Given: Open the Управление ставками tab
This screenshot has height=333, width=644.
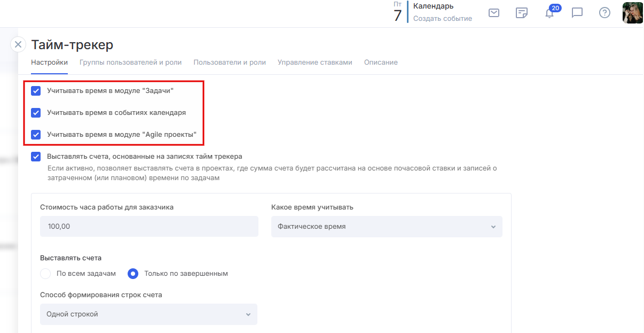Looking at the screenshot, I should (x=315, y=63).
